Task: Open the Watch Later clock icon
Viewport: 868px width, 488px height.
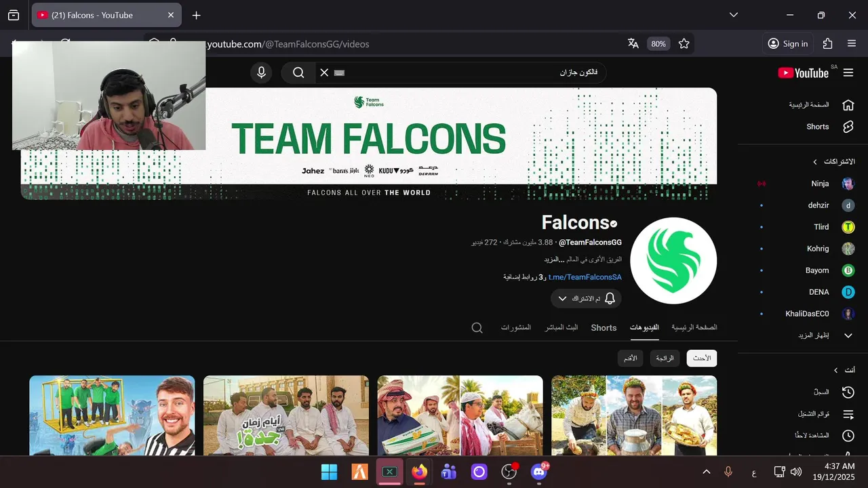Action: [848, 435]
